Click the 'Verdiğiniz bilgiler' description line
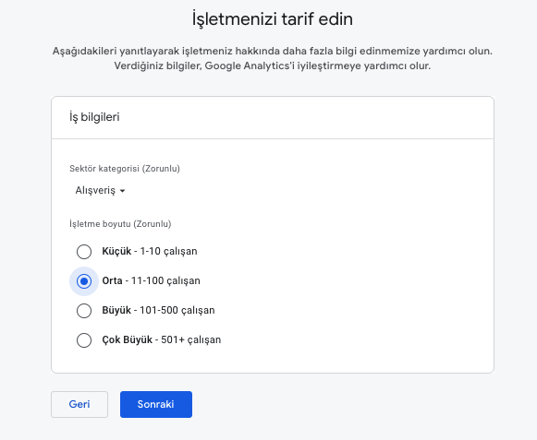Screen dimensions: 537x440 click(x=272, y=66)
